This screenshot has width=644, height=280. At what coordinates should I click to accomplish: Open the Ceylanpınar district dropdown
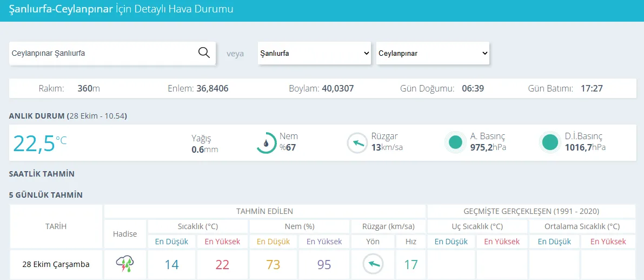433,53
